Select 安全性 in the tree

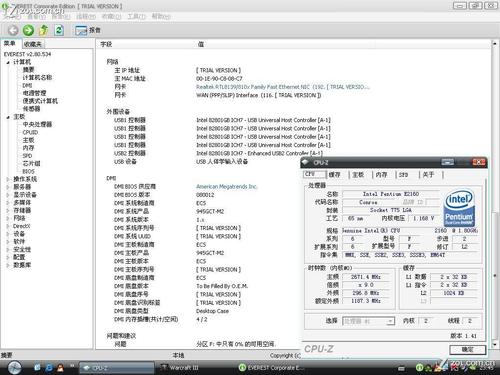22,249
